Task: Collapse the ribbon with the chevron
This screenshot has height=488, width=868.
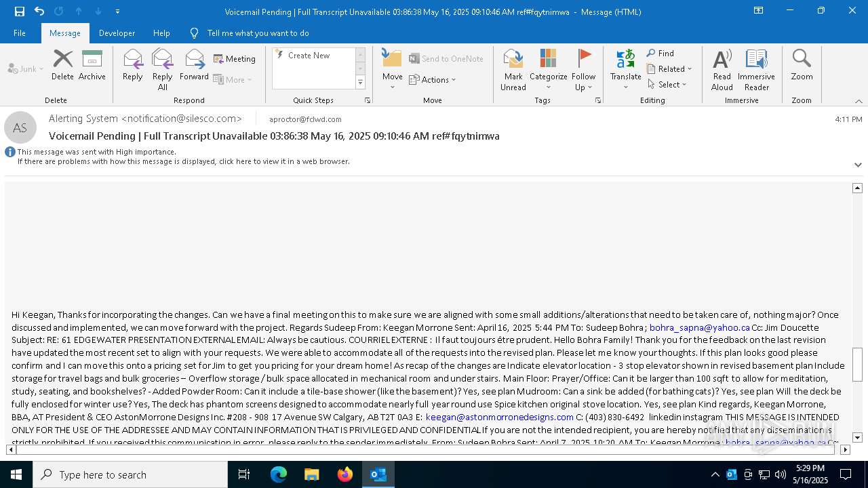Action: click(859, 101)
